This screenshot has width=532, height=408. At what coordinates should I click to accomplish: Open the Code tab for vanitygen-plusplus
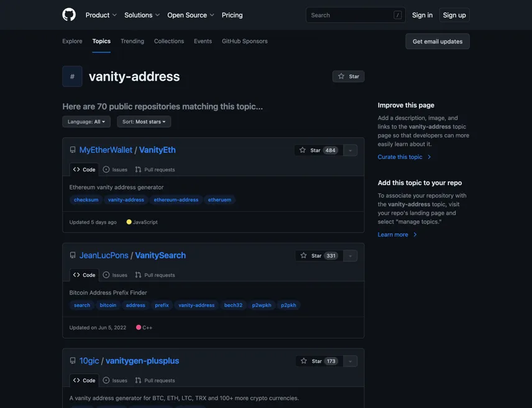pyautogui.click(x=84, y=381)
